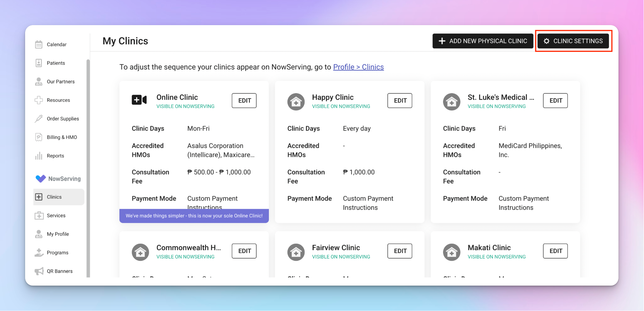Image resolution: width=644 pixels, height=311 pixels.
Task: Click the Fairview Clinic title
Action: point(336,248)
